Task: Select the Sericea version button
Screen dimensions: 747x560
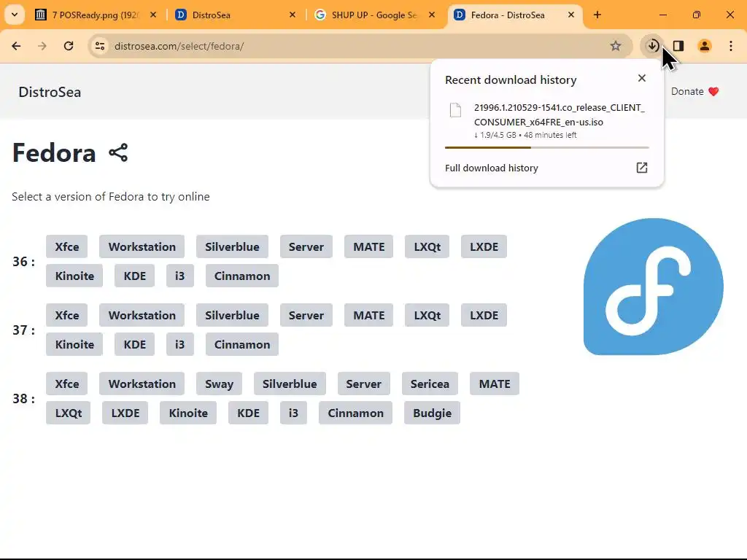Action: 430,384
